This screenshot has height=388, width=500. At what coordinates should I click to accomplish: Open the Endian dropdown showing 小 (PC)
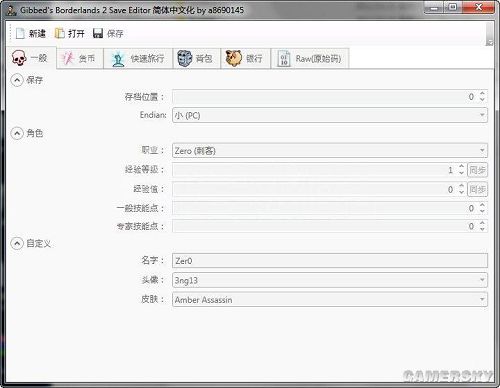pyautogui.click(x=330, y=115)
